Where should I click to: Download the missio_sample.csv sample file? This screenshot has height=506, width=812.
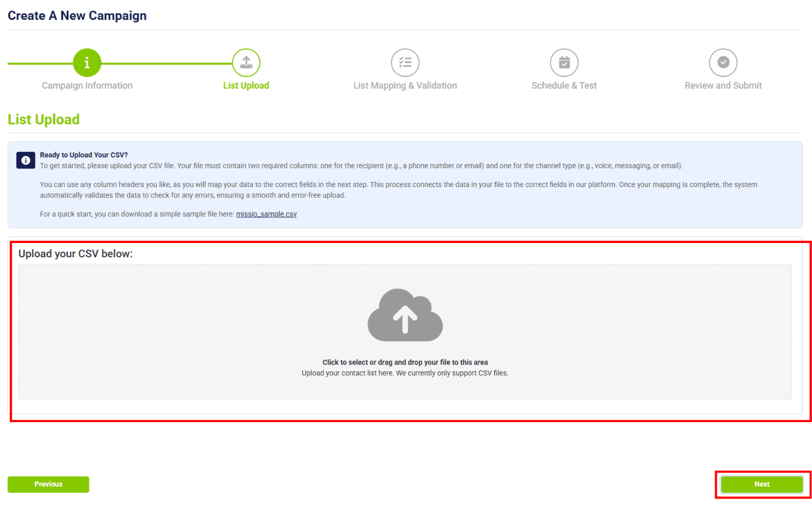coord(266,214)
